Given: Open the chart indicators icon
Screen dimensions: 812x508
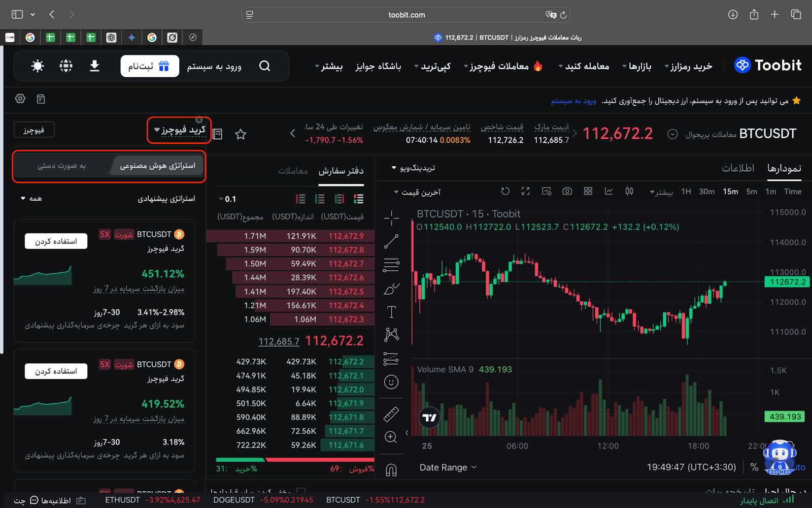Looking at the screenshot, I should click(608, 192).
